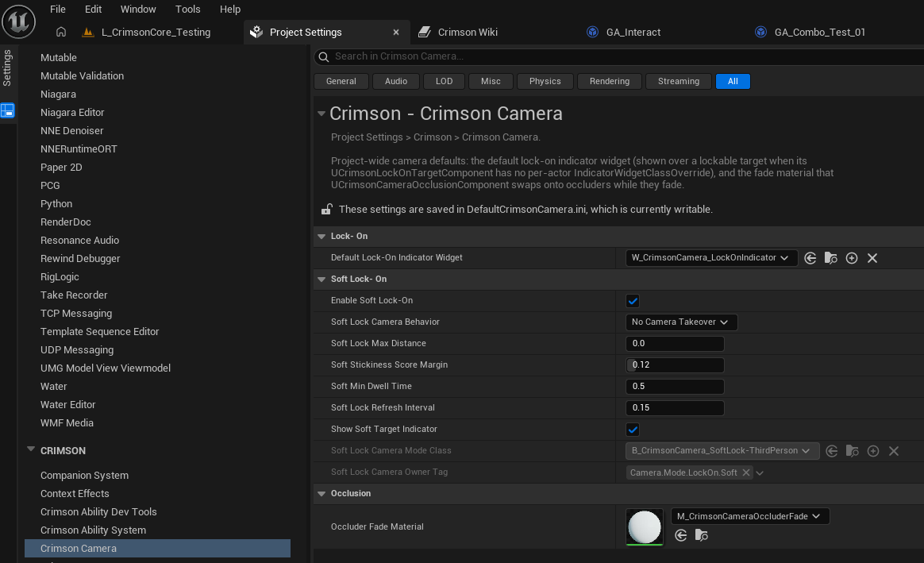Click the Crimson Wiki tab icon
924x563 pixels.
pyautogui.click(x=424, y=32)
